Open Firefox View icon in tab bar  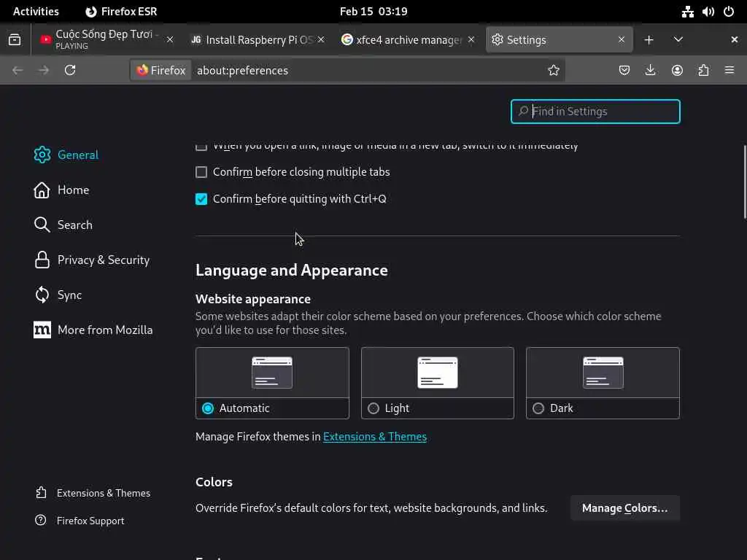(x=15, y=39)
